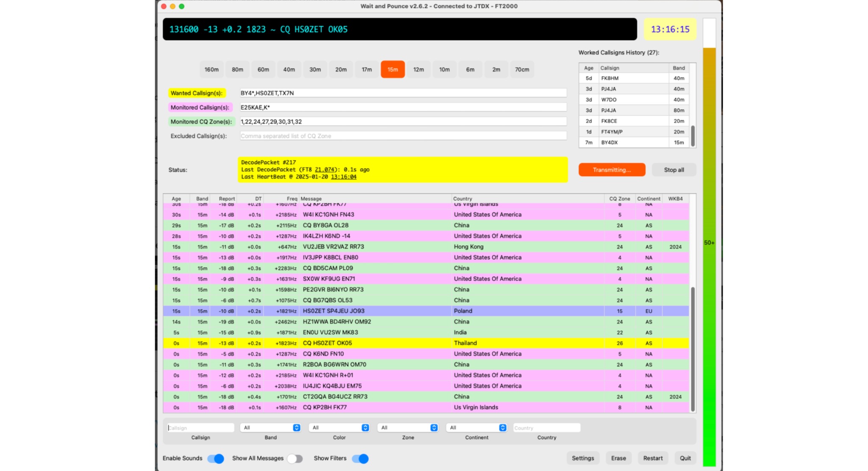Click the message table vertical scrollbar
This screenshot has width=868, height=471.
click(x=693, y=349)
